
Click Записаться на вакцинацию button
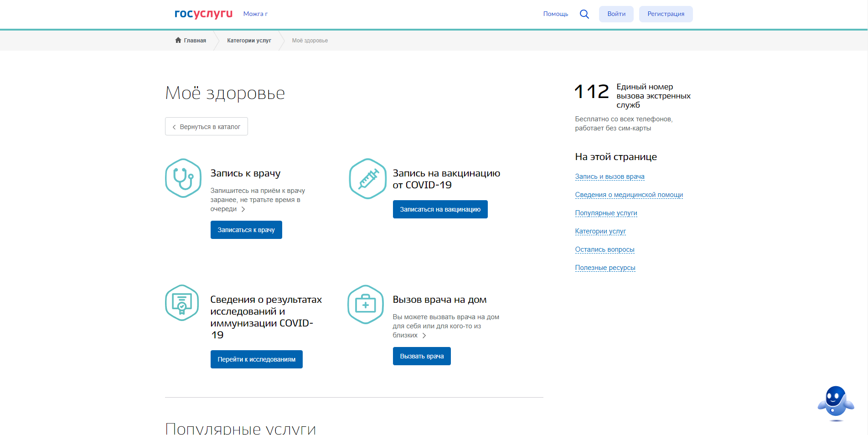440,209
